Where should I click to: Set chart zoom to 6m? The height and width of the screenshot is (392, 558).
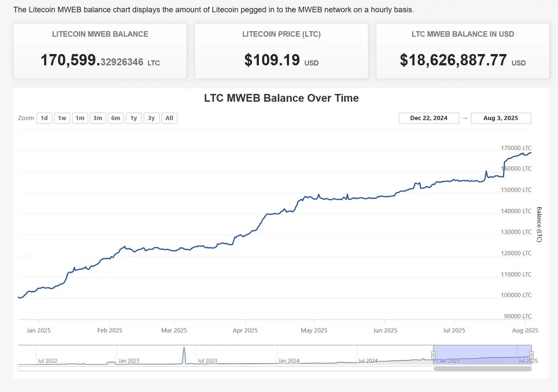coord(115,118)
